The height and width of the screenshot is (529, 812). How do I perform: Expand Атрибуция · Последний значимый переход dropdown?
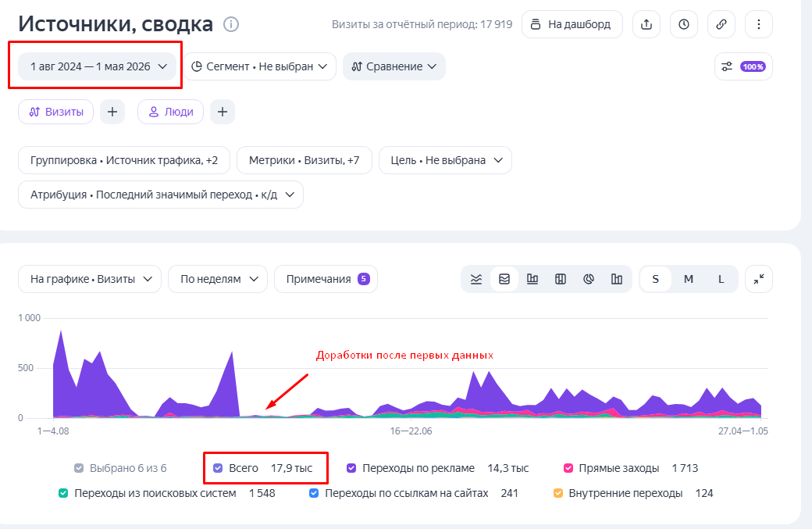[161, 195]
